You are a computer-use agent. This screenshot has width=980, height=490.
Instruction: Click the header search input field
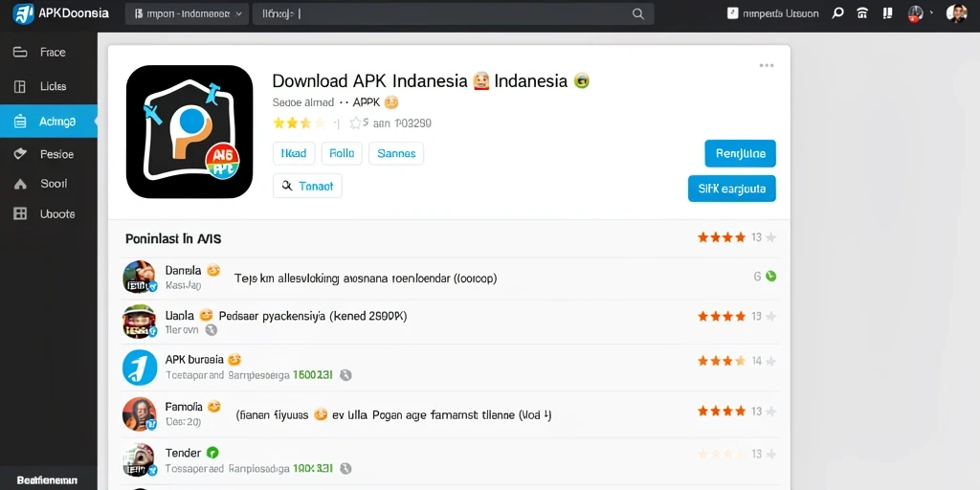click(x=453, y=13)
